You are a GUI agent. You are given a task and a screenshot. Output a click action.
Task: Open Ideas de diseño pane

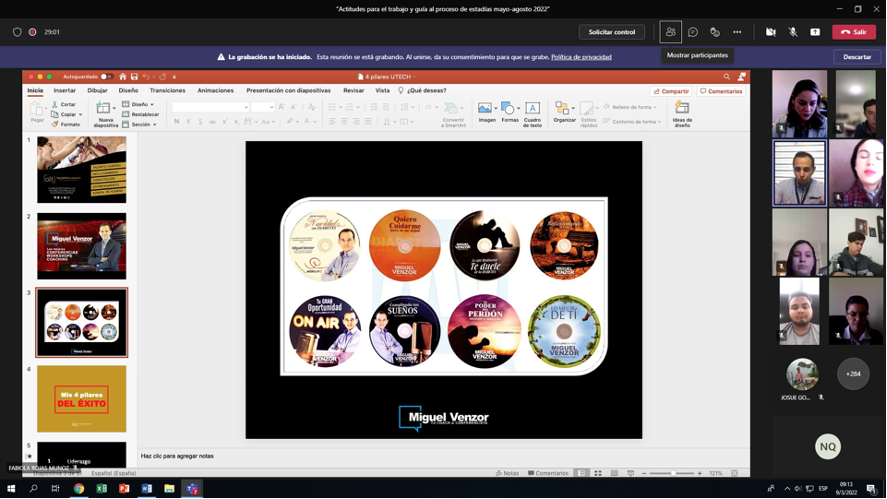pos(682,114)
